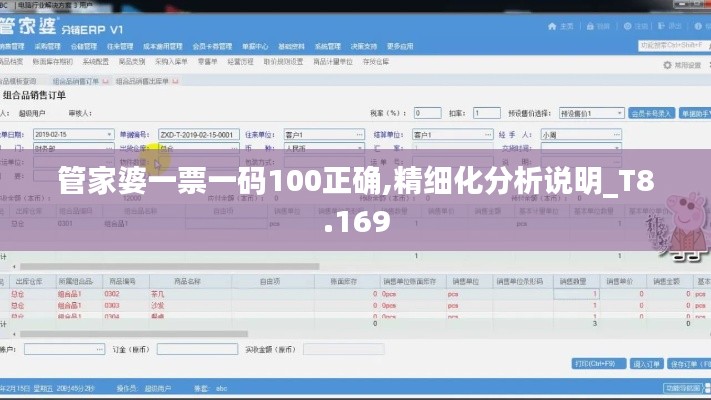Click the 调入订单 button
711x400 pixels.
click(x=647, y=364)
